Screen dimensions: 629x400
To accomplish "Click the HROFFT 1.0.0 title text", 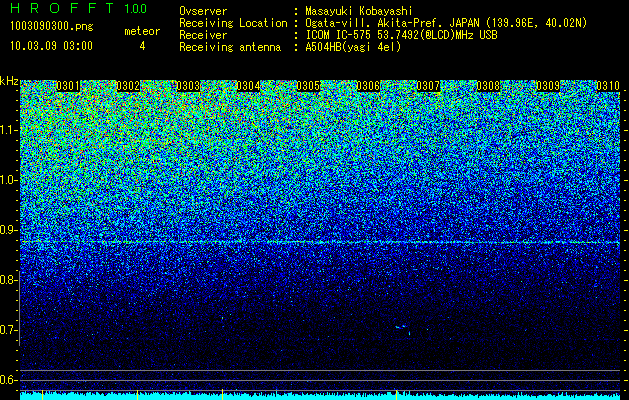I will [x=79, y=8].
